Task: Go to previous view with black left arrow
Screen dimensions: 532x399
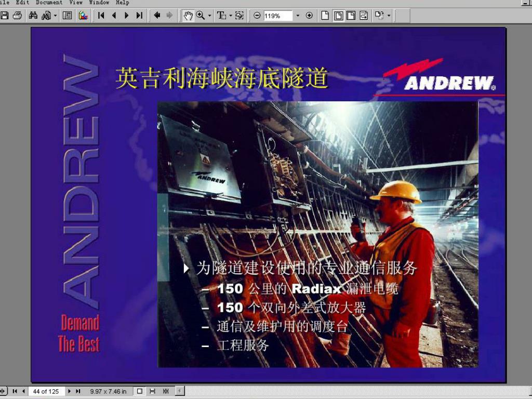Action: (x=157, y=16)
